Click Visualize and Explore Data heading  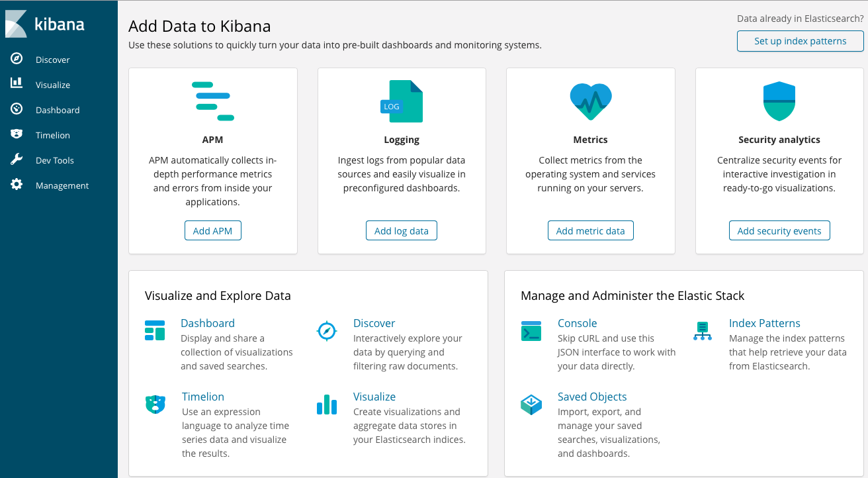click(x=218, y=295)
